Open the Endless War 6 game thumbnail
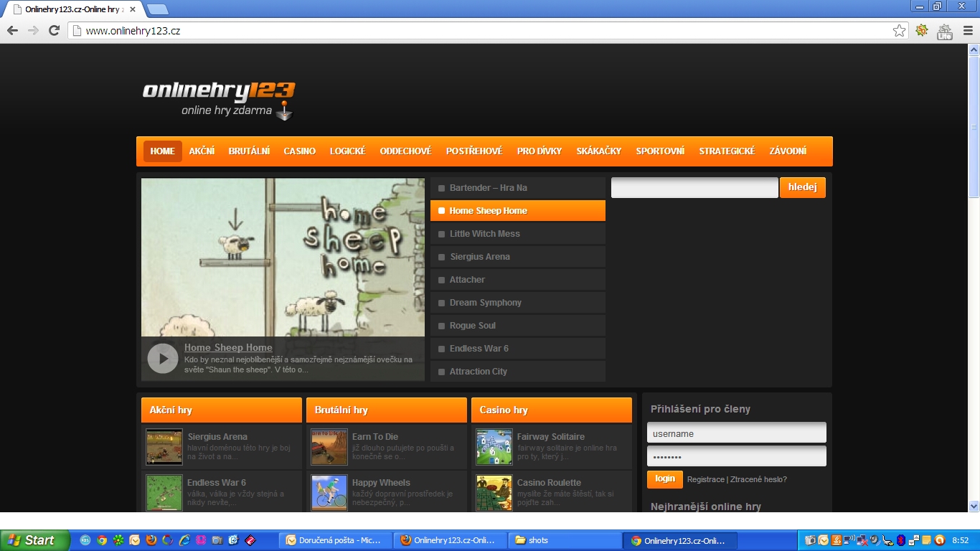The image size is (980, 551). 164,493
